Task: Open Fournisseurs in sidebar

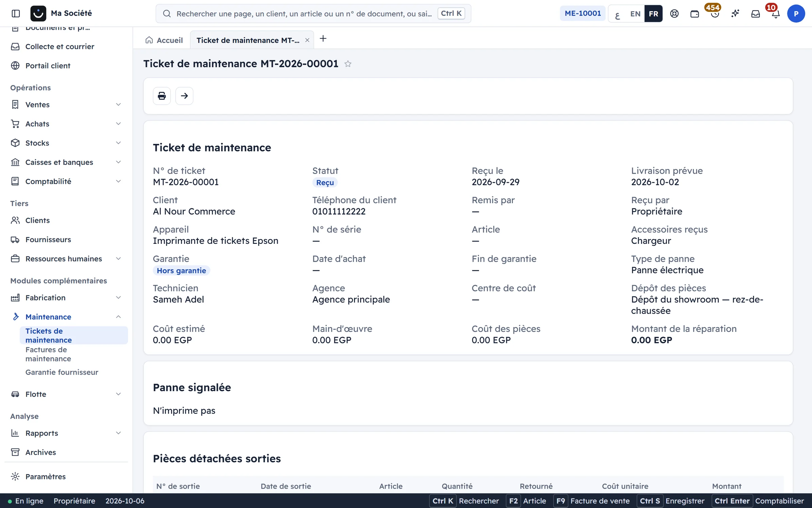Action: click(66, 240)
